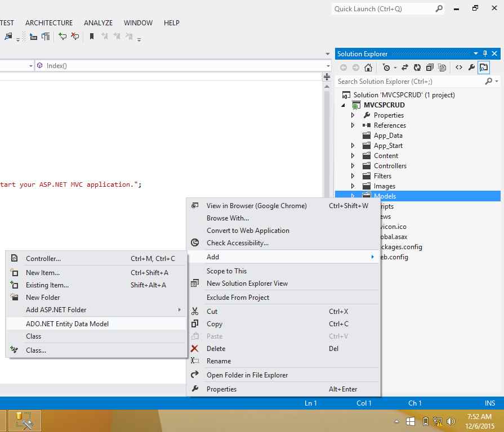Click the Collapse All icon in Solution Explorer
504x432 pixels.
[x=430, y=67]
